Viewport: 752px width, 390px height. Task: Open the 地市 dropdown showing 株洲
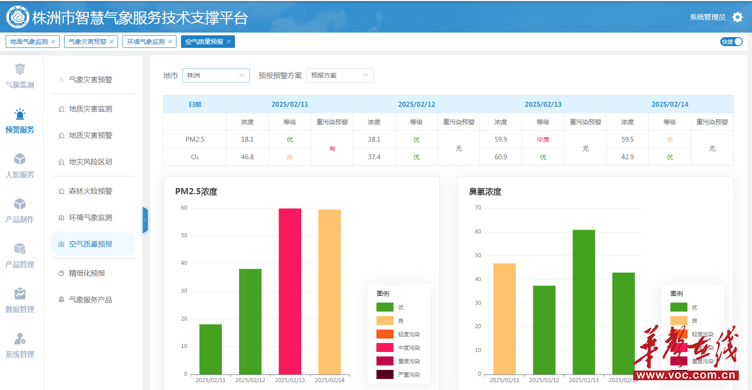216,75
